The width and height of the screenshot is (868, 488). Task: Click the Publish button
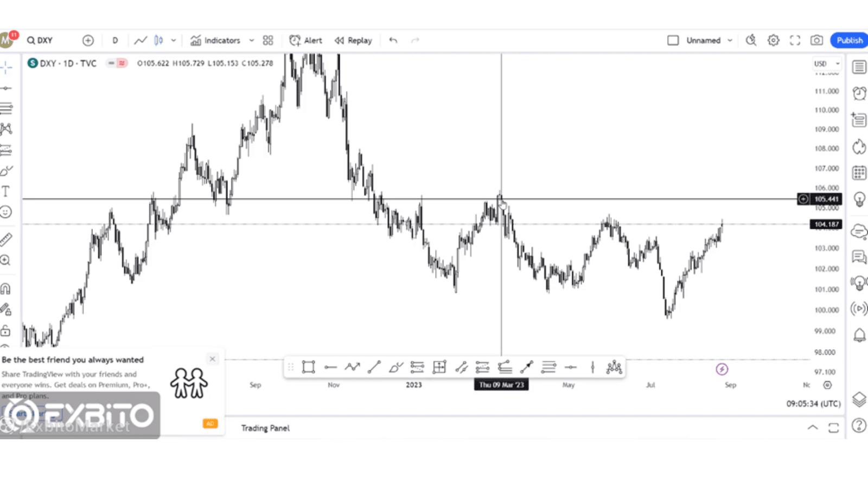[x=849, y=41]
